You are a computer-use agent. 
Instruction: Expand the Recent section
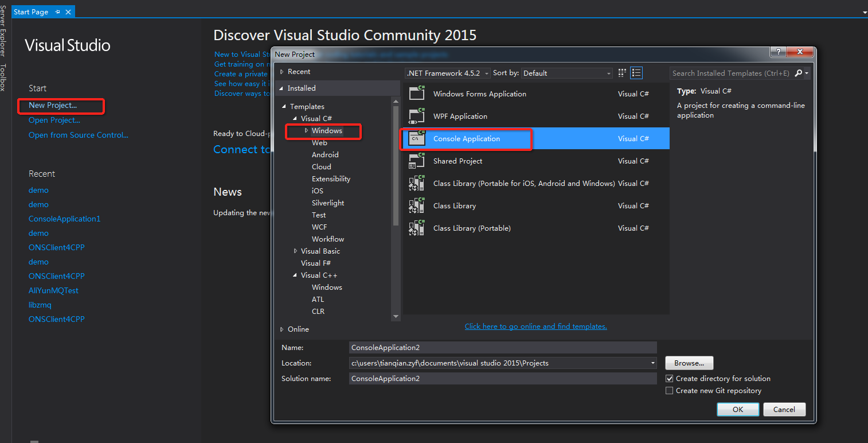point(281,72)
